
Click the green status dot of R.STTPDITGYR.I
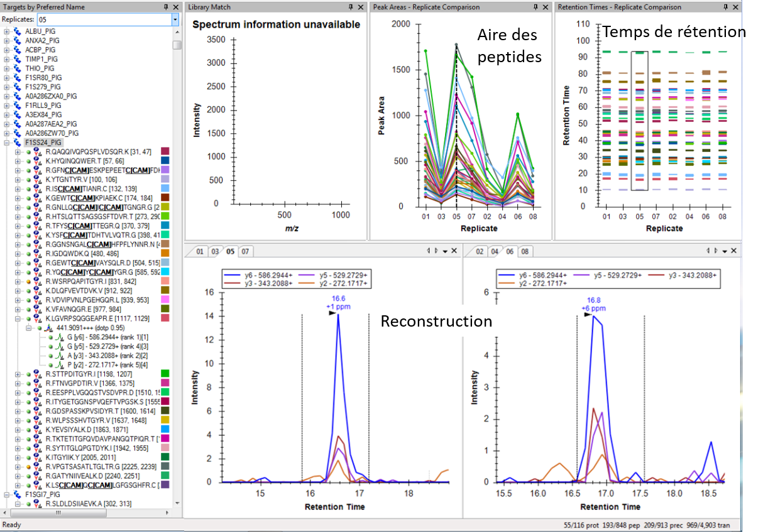(29, 374)
